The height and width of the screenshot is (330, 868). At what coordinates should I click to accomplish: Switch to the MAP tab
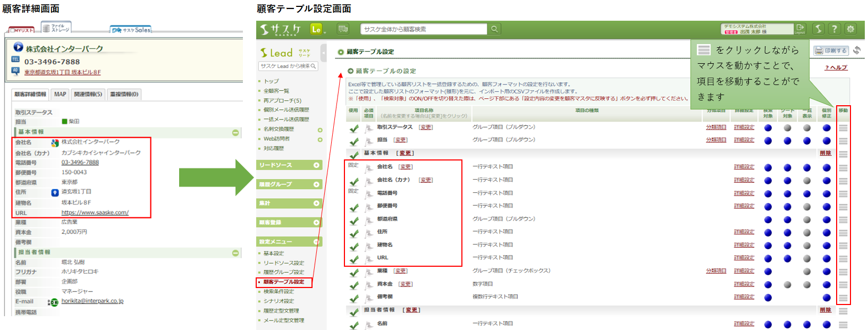(60, 95)
